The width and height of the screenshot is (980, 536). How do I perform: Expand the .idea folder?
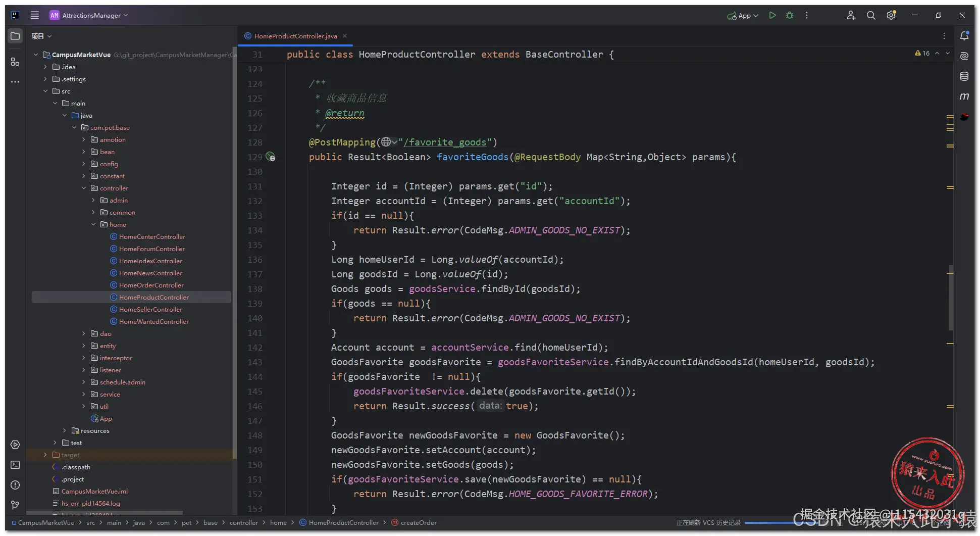(45, 67)
